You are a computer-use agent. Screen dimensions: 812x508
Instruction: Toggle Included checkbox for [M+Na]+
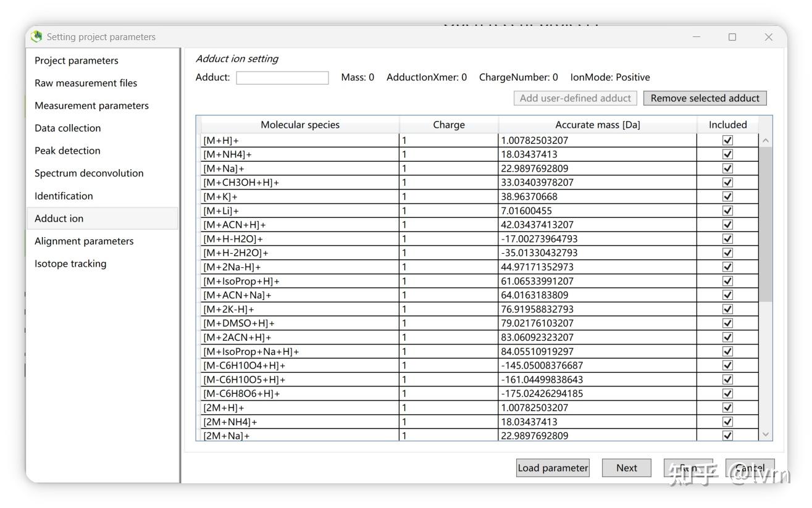[727, 169]
